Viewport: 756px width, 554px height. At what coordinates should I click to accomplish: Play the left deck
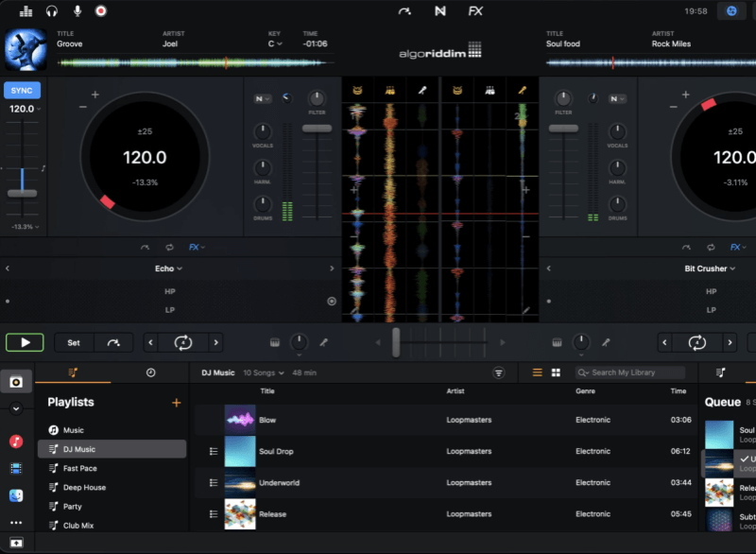[x=25, y=342]
